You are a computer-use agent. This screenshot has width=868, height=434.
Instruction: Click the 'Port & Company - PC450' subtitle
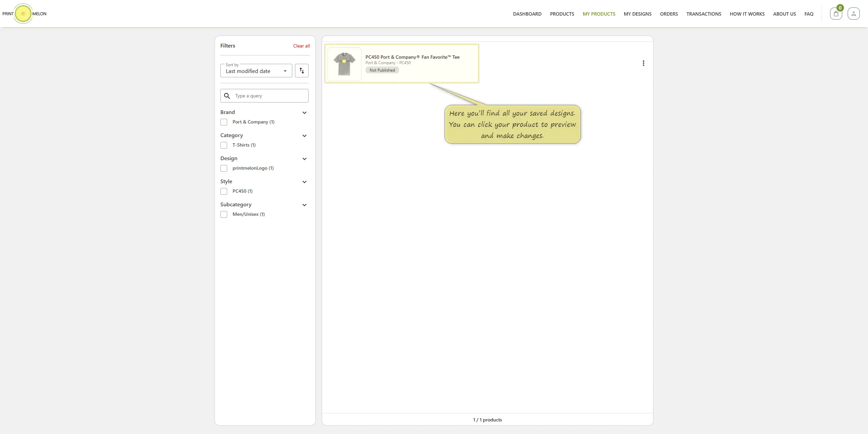click(x=388, y=63)
